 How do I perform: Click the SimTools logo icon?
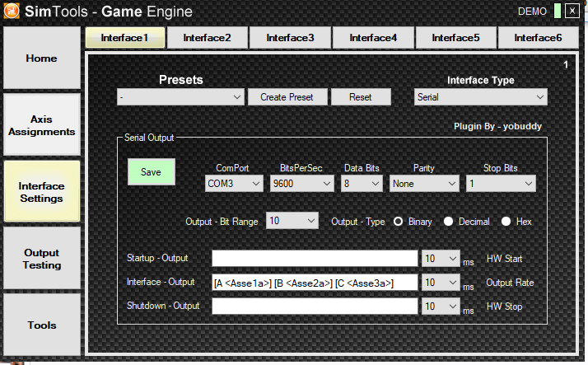(x=12, y=12)
